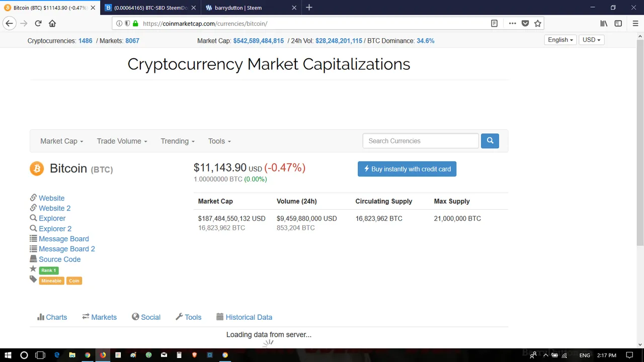The height and width of the screenshot is (362, 644).
Task: Expand the Tools dropdown in navbar
Action: [219, 141]
